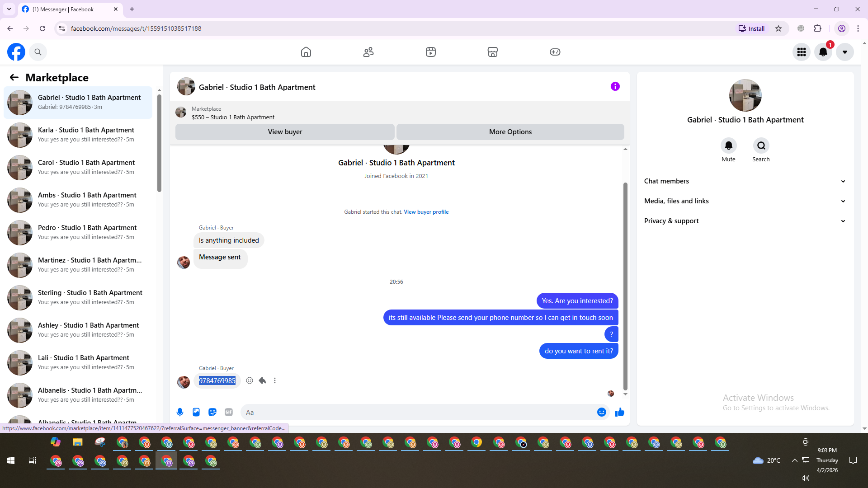Select Gabriel's chat in the Marketplace list
The image size is (868, 488).
78,103
